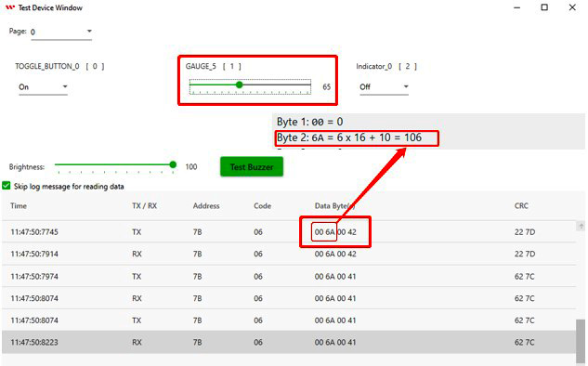Image resolution: width=588 pixels, height=366 pixels.
Task: Expand the TOGGLE_BUTTON_0 On dropdown
Action: 43,87
